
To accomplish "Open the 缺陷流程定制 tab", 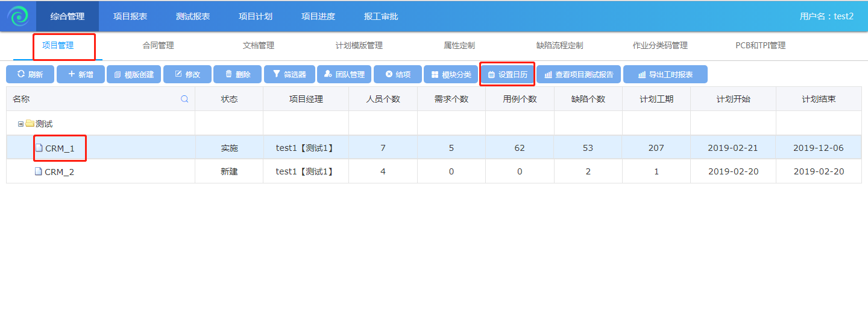I will click(x=559, y=45).
